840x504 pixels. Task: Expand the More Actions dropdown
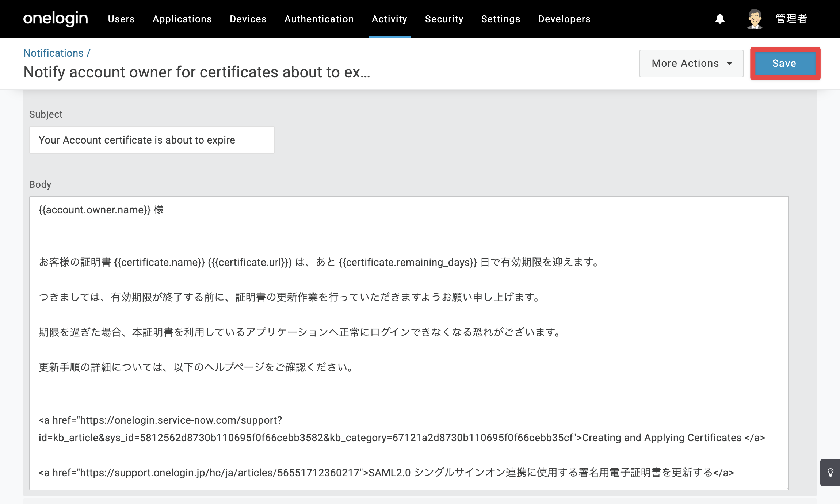pos(691,64)
